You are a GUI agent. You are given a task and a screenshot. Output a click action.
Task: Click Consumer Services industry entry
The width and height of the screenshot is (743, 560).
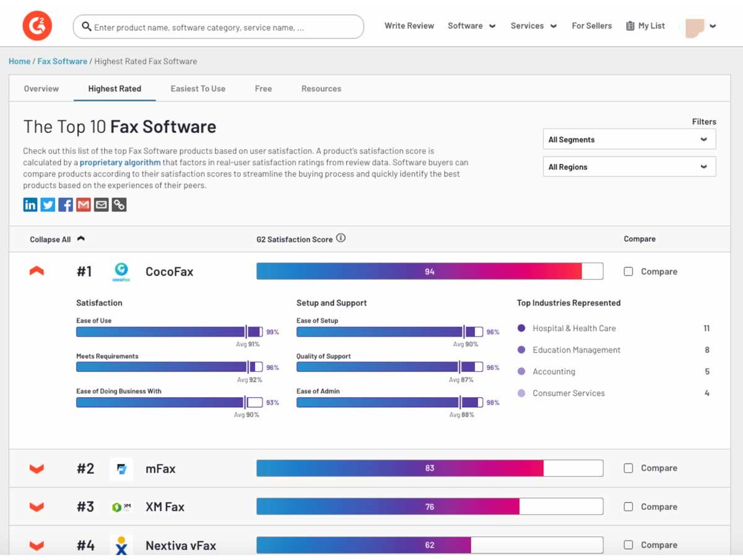tap(568, 394)
